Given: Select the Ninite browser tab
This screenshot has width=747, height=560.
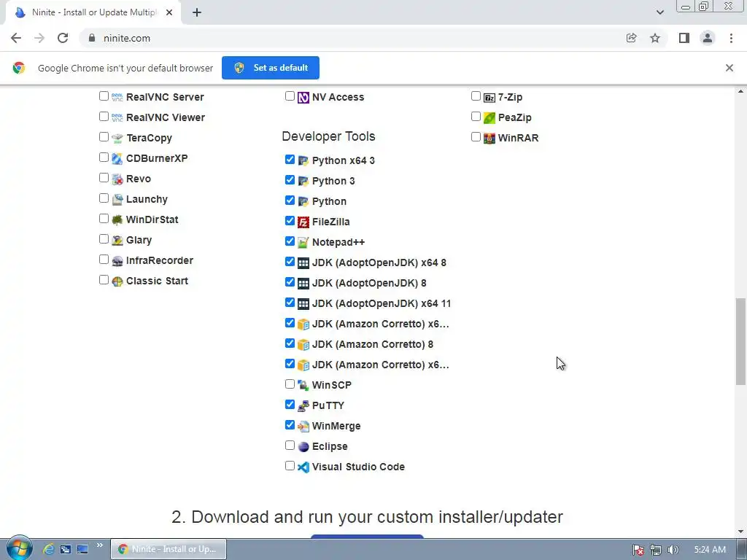Looking at the screenshot, I should (93, 12).
